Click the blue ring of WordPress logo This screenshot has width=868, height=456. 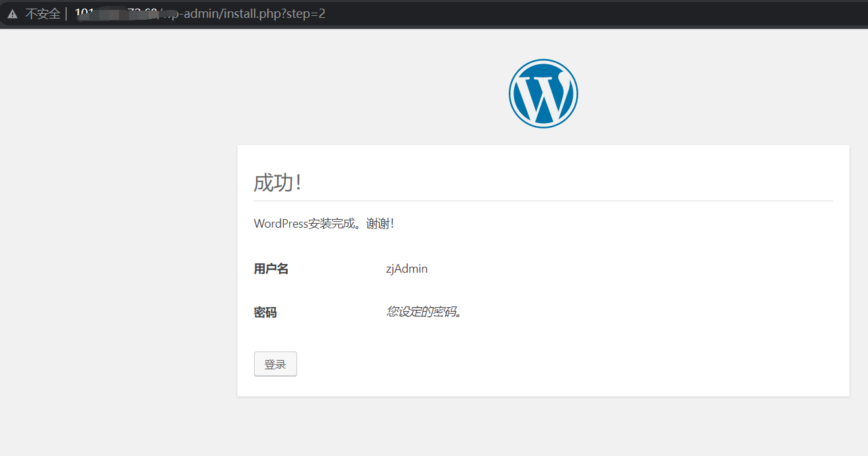click(x=510, y=93)
